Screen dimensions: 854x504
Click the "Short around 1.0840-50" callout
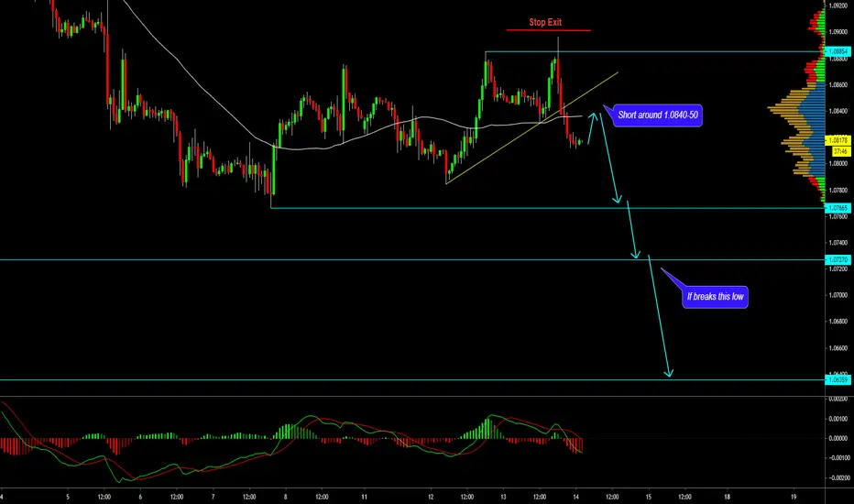click(x=657, y=115)
